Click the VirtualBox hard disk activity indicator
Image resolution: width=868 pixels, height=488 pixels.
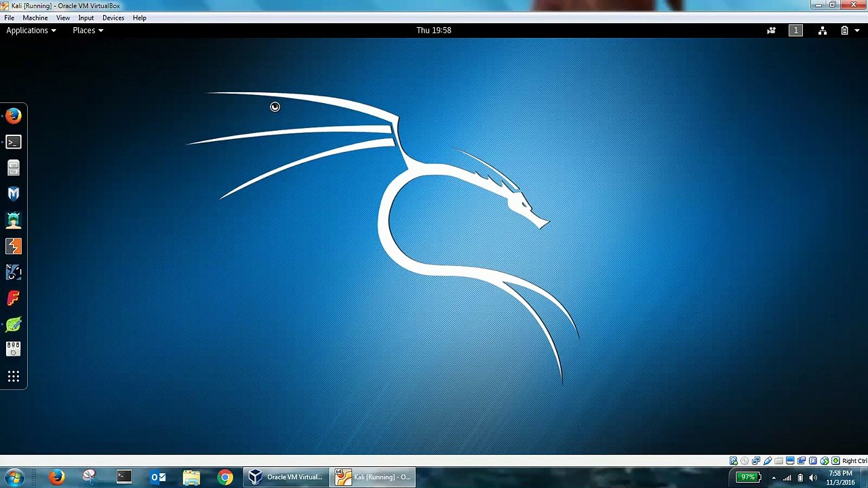click(x=734, y=461)
